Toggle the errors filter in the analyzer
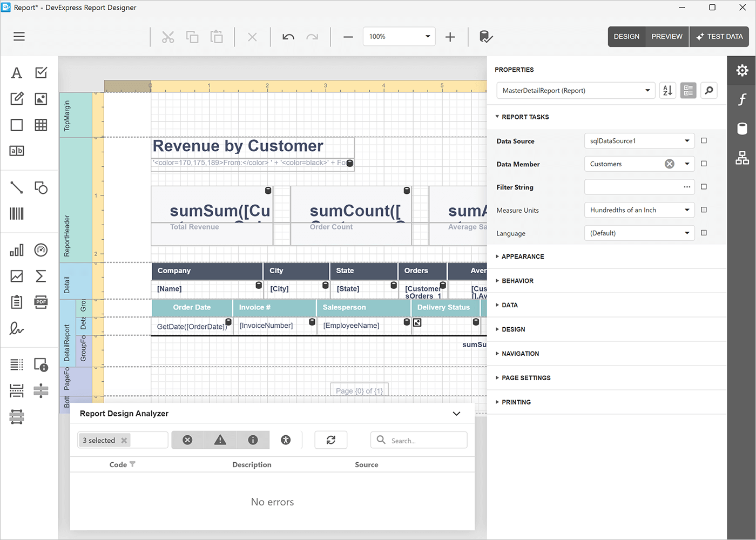 tap(187, 440)
